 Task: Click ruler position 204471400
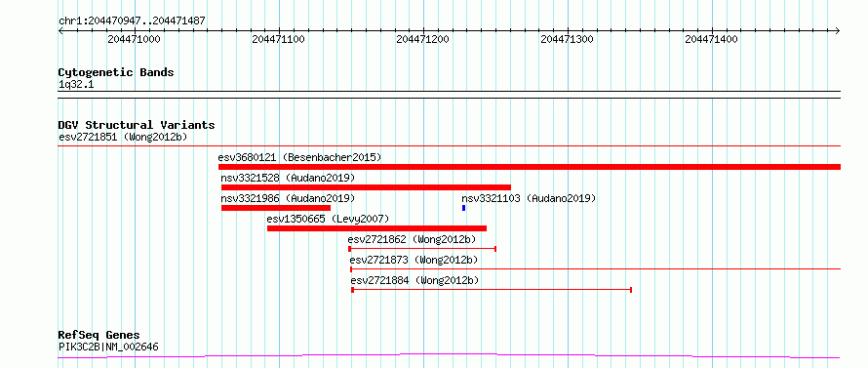[x=711, y=39]
